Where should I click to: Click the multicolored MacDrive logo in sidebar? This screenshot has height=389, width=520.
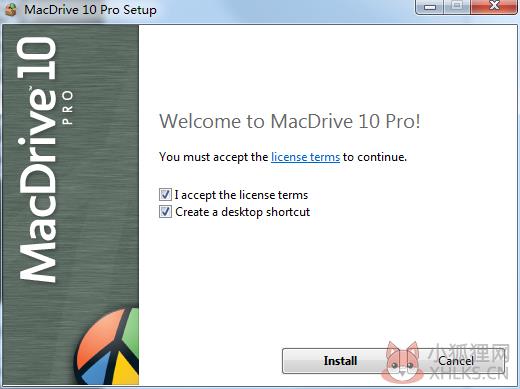click(107, 346)
